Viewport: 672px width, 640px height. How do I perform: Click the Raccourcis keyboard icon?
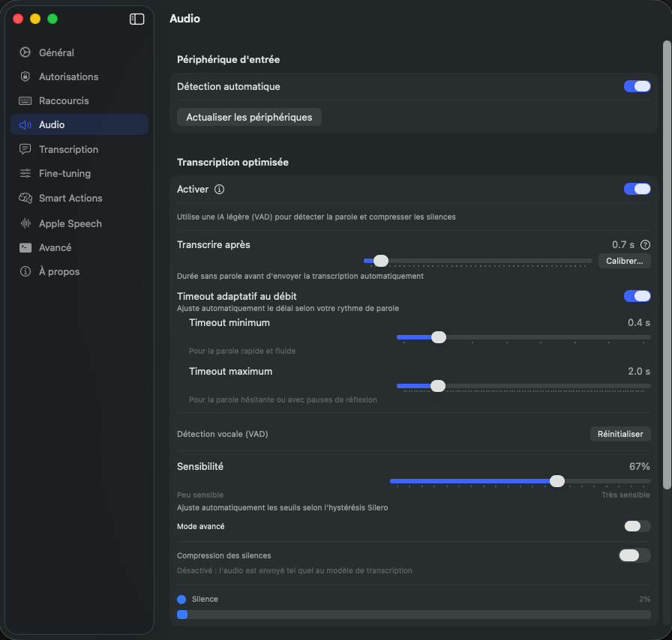(x=25, y=100)
